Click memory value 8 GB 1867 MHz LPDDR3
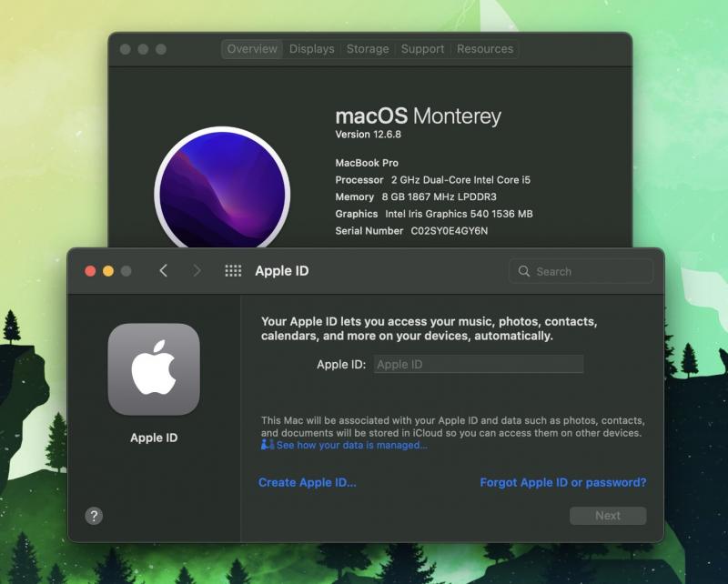 (x=440, y=196)
